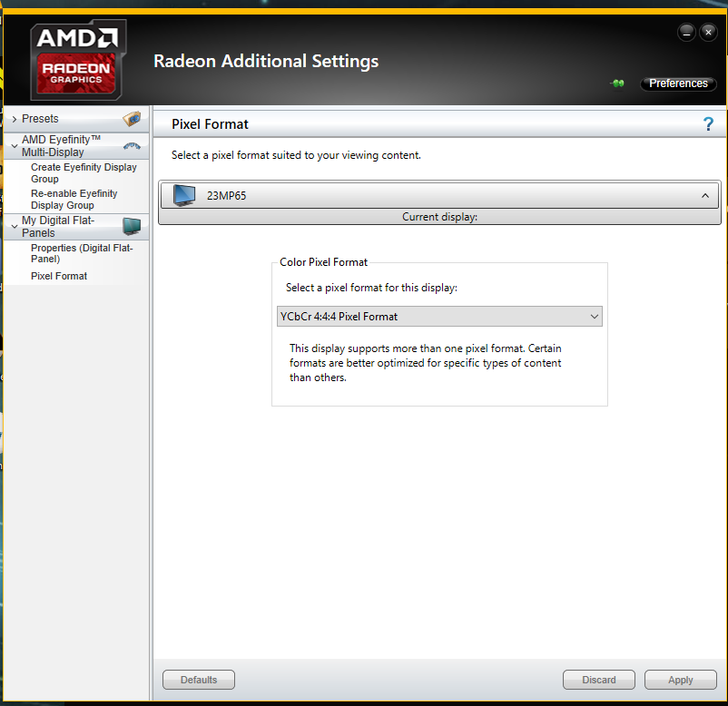Image resolution: width=728 pixels, height=706 pixels.
Task: Click the Radeon Additional Settings title
Action: [266, 62]
